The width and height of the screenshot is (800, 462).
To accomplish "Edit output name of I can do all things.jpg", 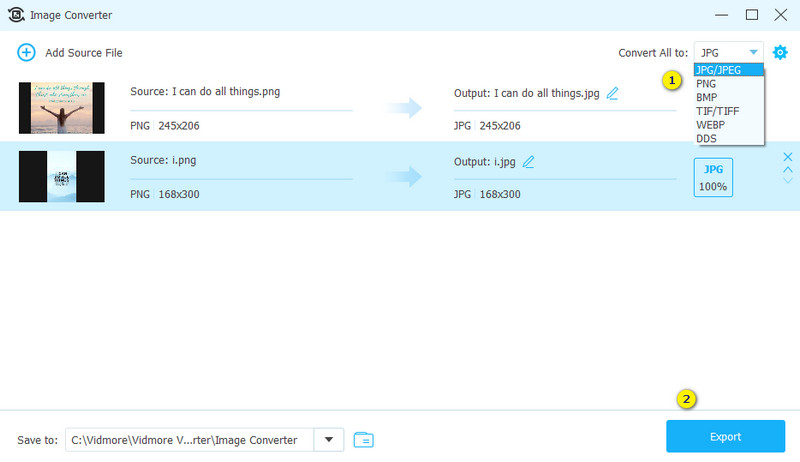I will 612,93.
